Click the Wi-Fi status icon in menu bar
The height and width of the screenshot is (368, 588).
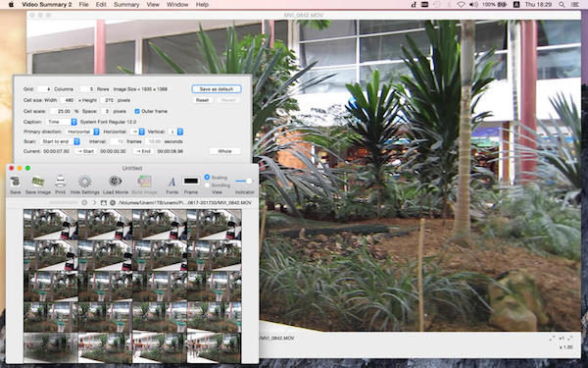point(462,5)
